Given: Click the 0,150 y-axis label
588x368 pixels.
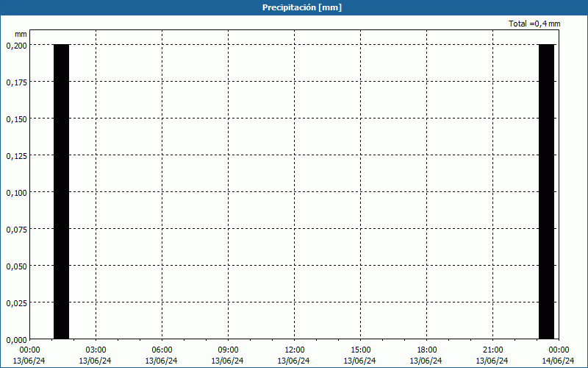Looking at the screenshot, I should pyautogui.click(x=16, y=119).
